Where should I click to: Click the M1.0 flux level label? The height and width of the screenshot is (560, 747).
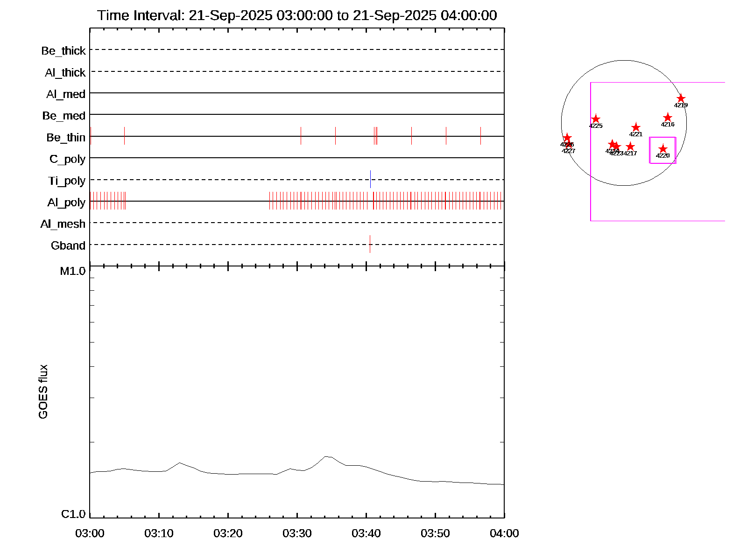(73, 271)
